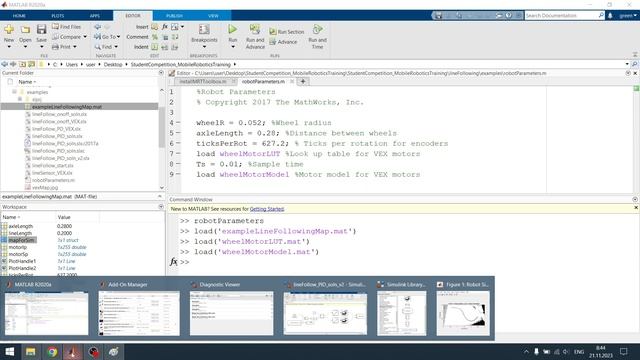Screen dimensions: 640x360
Task: Click the File Explorer taskbar icon
Action: tap(31, 351)
